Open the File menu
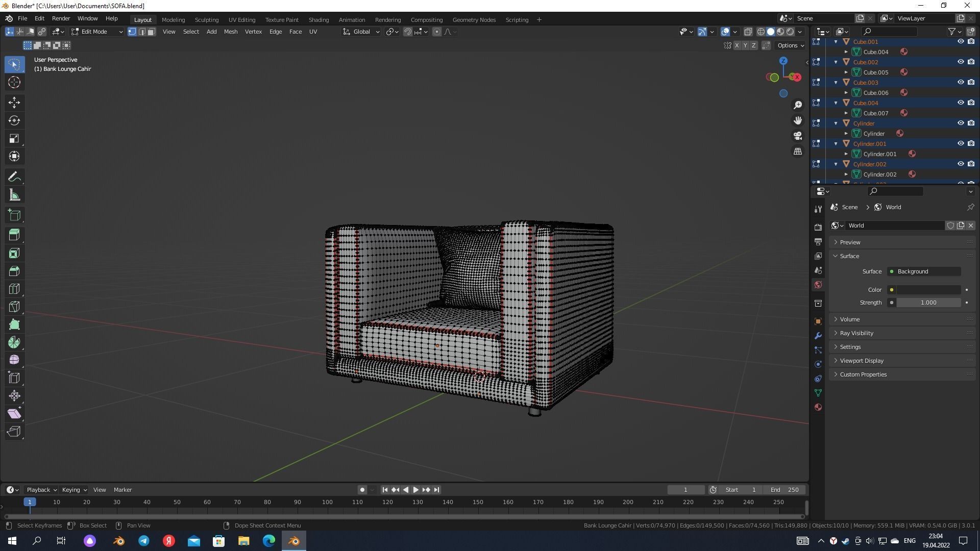This screenshot has height=551, width=980. [x=22, y=18]
